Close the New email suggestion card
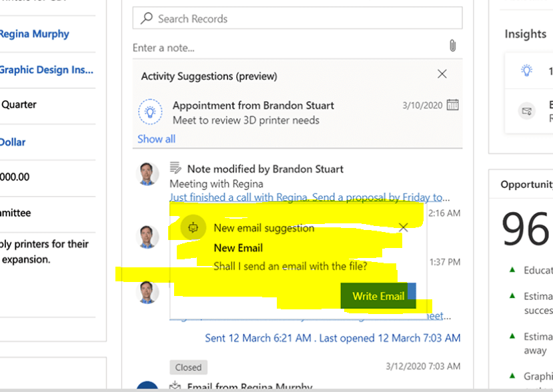553x392 pixels. click(403, 227)
